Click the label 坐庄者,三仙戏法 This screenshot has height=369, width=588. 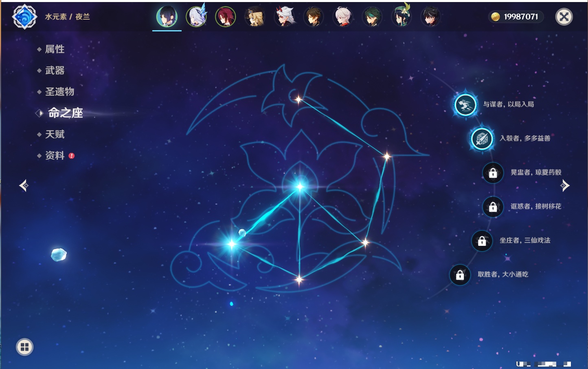[525, 240]
